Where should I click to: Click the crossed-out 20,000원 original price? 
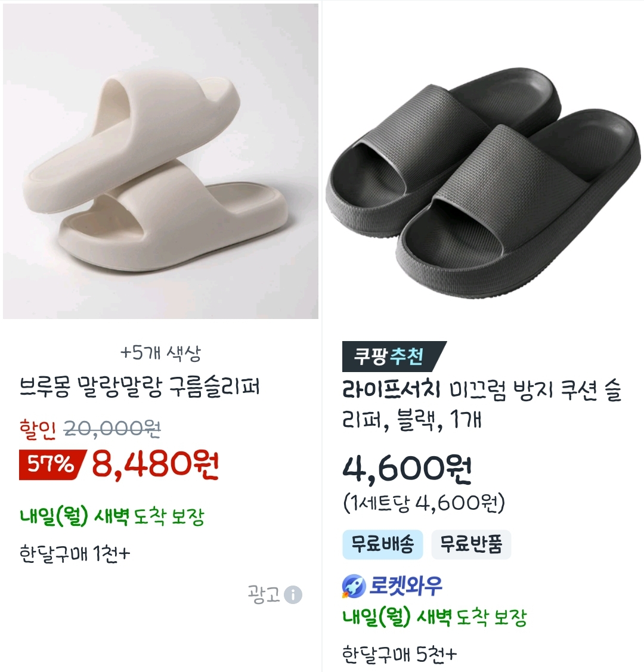112,428
